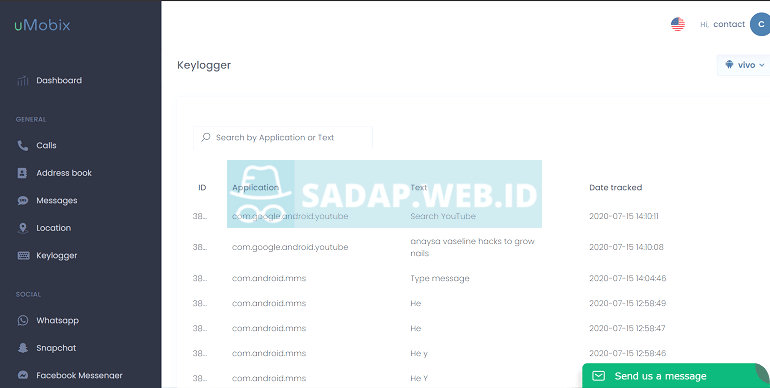Click the Snapchat ghost icon

coord(23,348)
